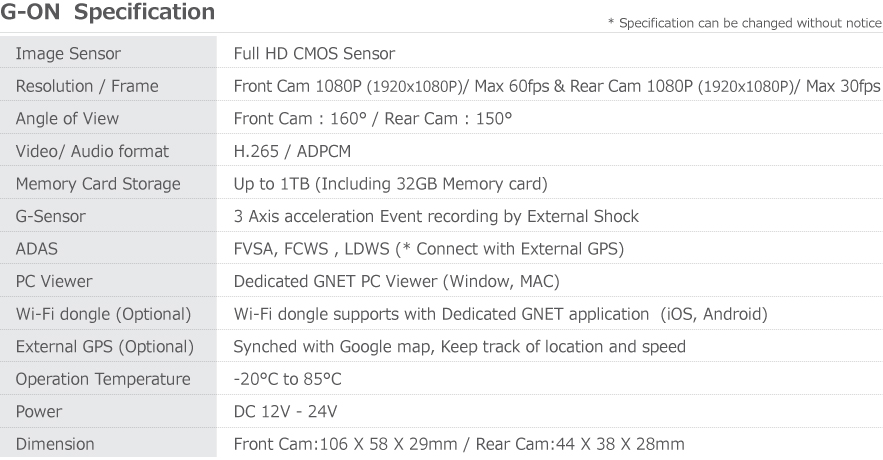Click the ADAS row label

[x=37, y=249]
